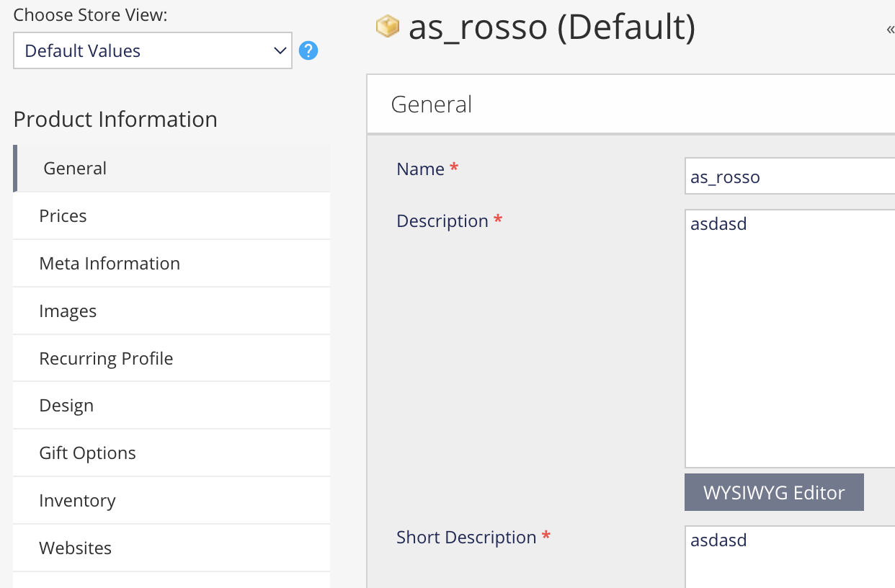The height and width of the screenshot is (588, 895).
Task: Click the General section header bar
Action: pyautogui.click(x=631, y=104)
